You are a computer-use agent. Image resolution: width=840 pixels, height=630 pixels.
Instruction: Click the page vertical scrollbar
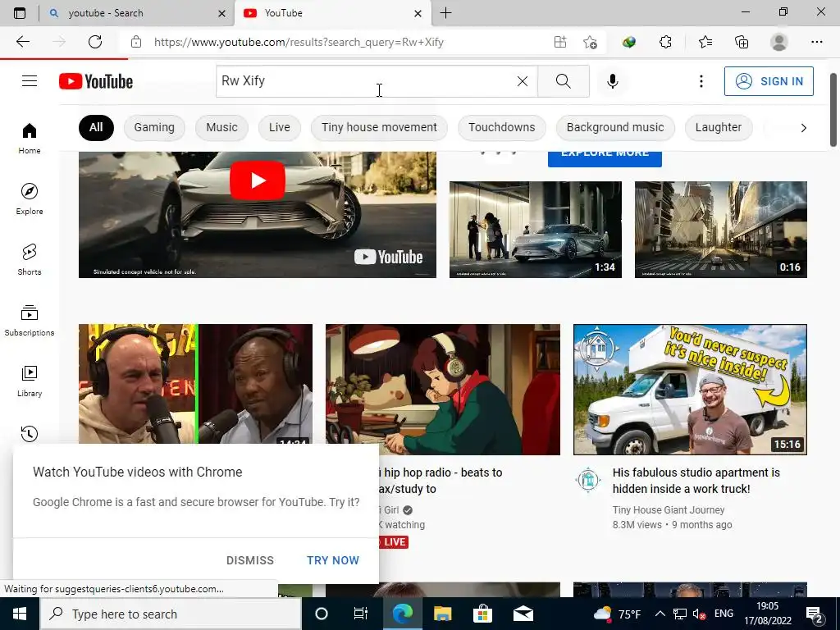coord(833,110)
